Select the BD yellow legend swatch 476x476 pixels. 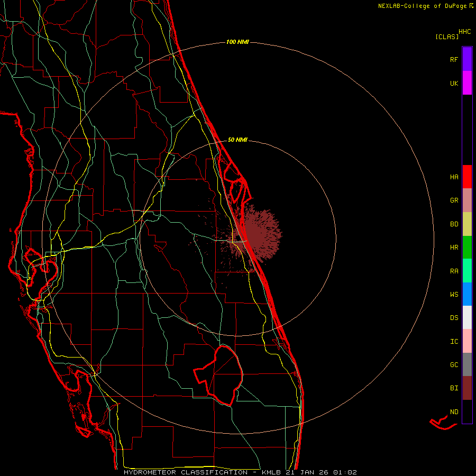[467, 224]
